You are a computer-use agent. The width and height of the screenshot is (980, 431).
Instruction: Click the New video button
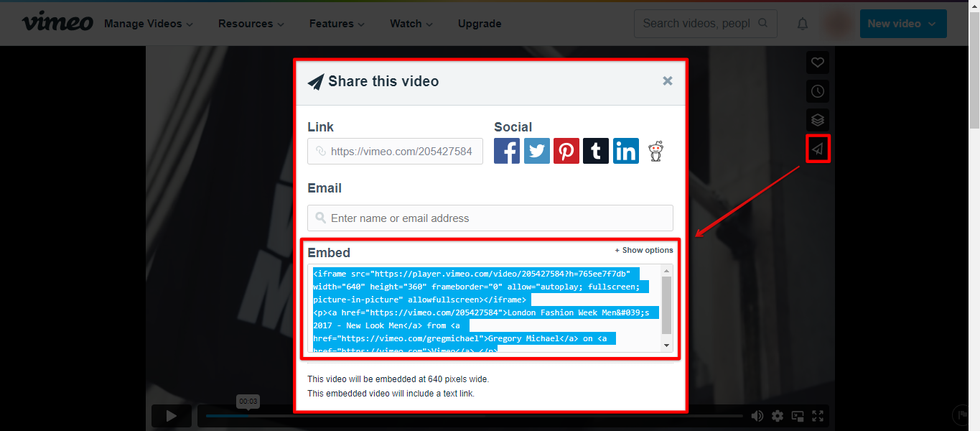(903, 24)
